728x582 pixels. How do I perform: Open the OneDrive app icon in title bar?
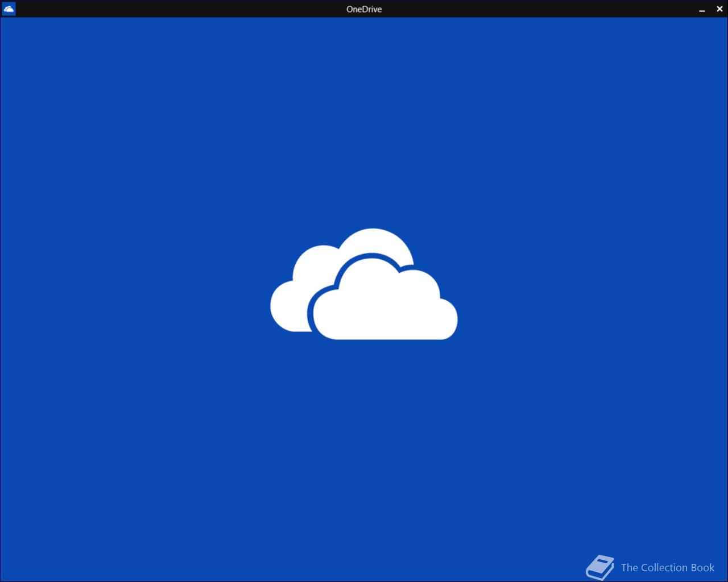pyautogui.click(x=9, y=9)
